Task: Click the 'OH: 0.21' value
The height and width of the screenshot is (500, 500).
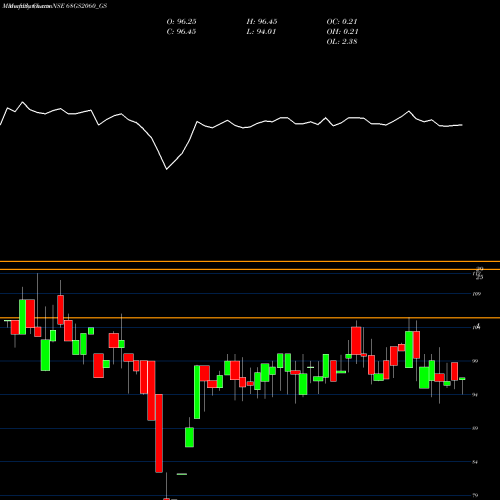Action: pyautogui.click(x=342, y=32)
